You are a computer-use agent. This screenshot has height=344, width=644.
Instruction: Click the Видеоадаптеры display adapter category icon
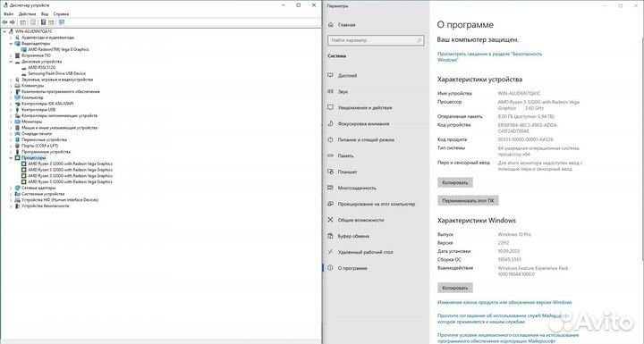click(17, 43)
